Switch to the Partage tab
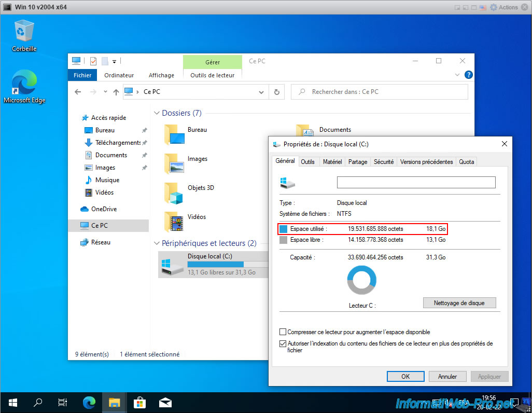 [358, 162]
